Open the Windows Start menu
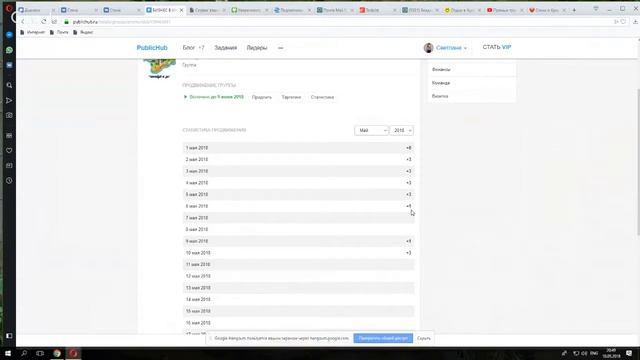 point(8,353)
